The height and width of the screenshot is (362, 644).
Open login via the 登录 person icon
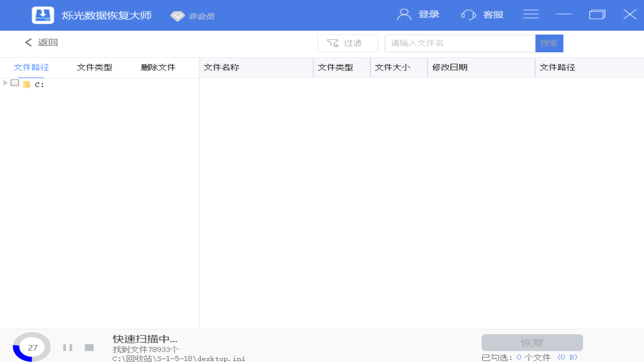[x=404, y=14]
